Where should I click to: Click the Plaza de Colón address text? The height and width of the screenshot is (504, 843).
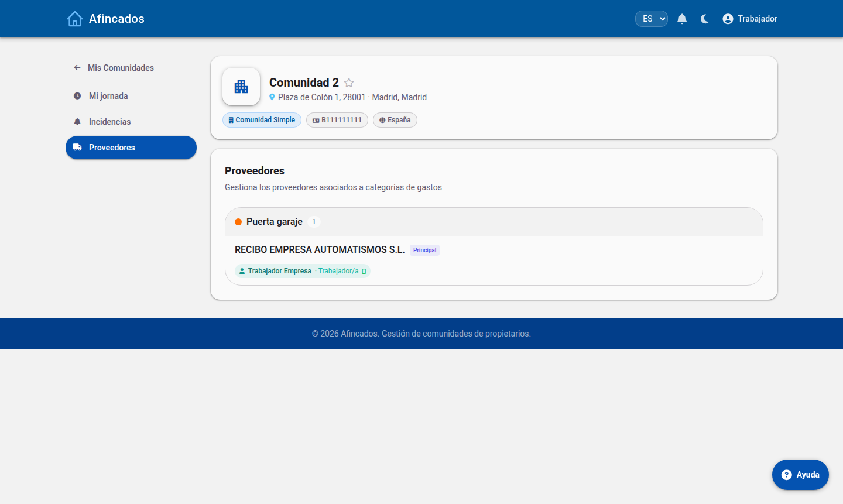pos(352,97)
